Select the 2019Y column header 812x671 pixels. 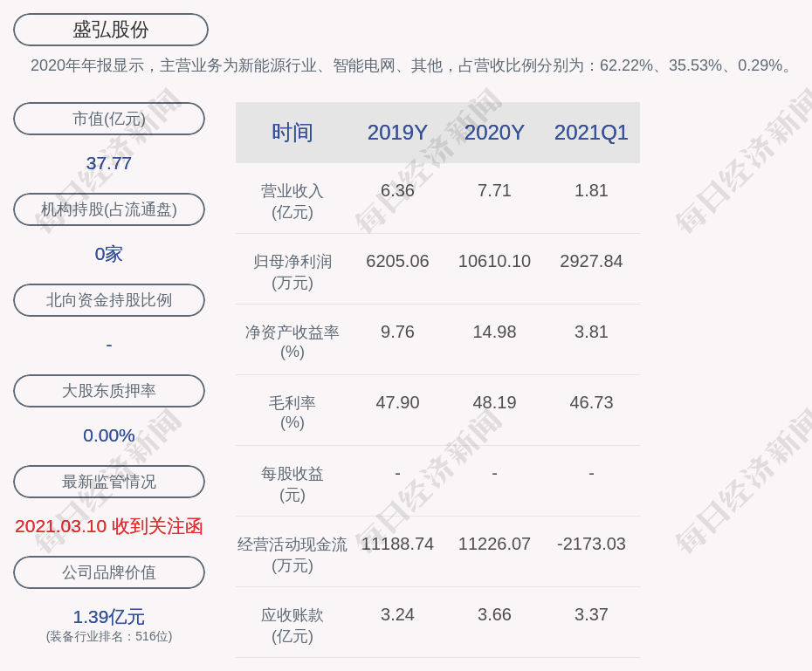[x=397, y=133]
